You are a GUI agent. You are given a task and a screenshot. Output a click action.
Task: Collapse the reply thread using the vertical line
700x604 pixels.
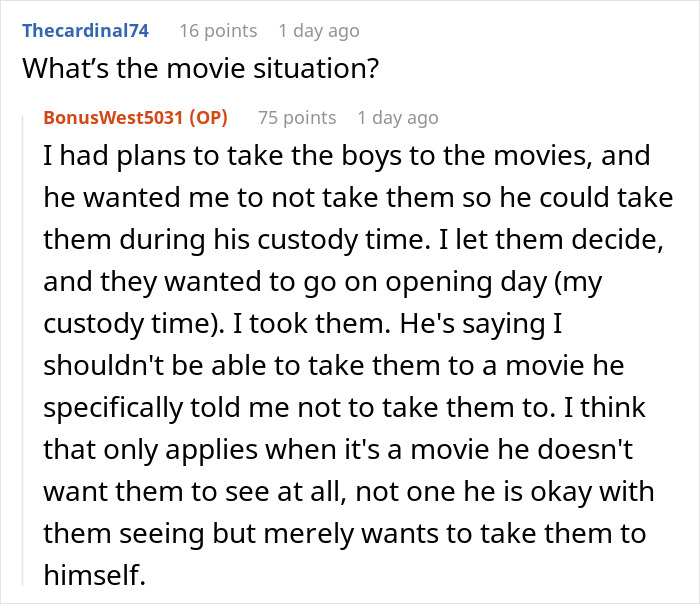(x=23, y=350)
